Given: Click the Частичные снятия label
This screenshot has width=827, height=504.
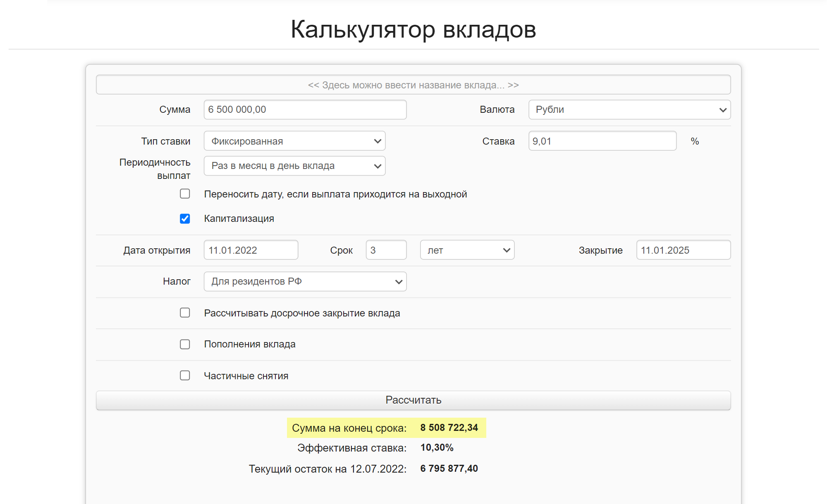Looking at the screenshot, I should [246, 376].
